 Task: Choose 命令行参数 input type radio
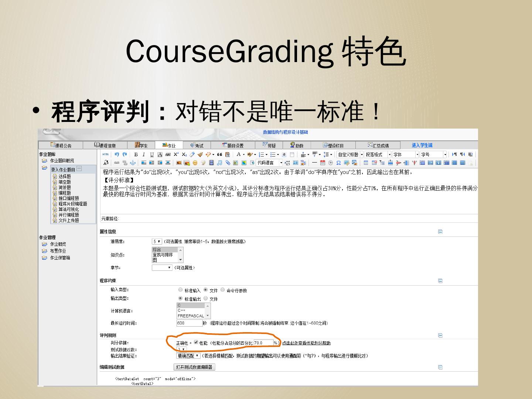223,290
